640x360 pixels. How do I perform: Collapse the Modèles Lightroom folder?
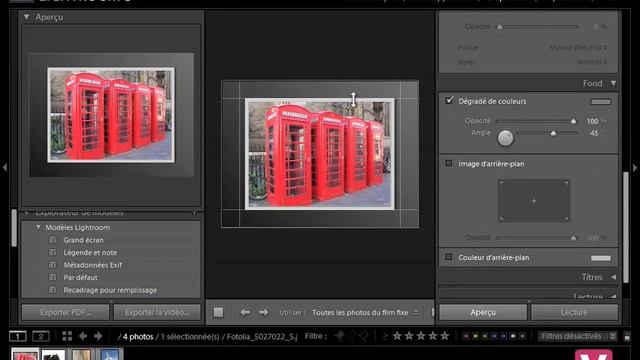tap(38, 227)
